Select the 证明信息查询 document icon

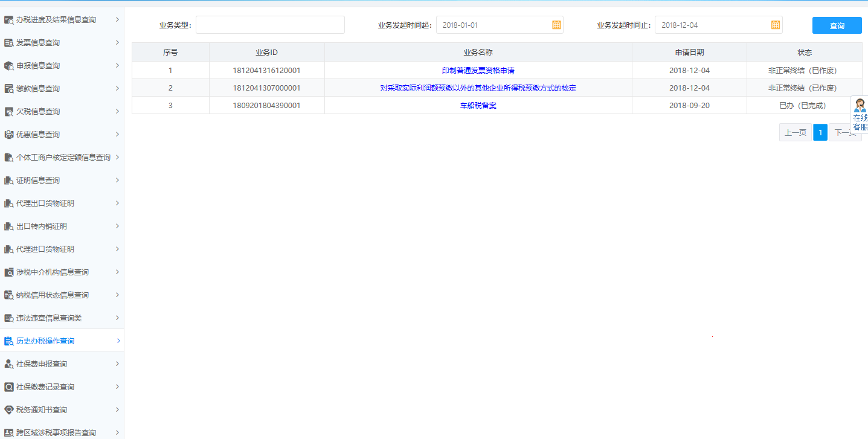[x=8, y=180]
